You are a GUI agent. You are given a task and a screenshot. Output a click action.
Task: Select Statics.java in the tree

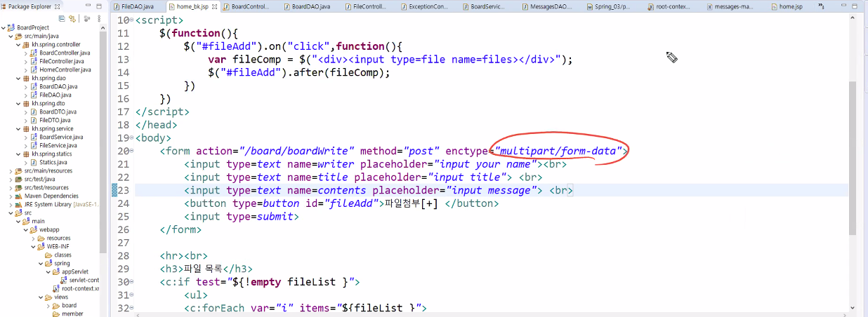tap(53, 162)
